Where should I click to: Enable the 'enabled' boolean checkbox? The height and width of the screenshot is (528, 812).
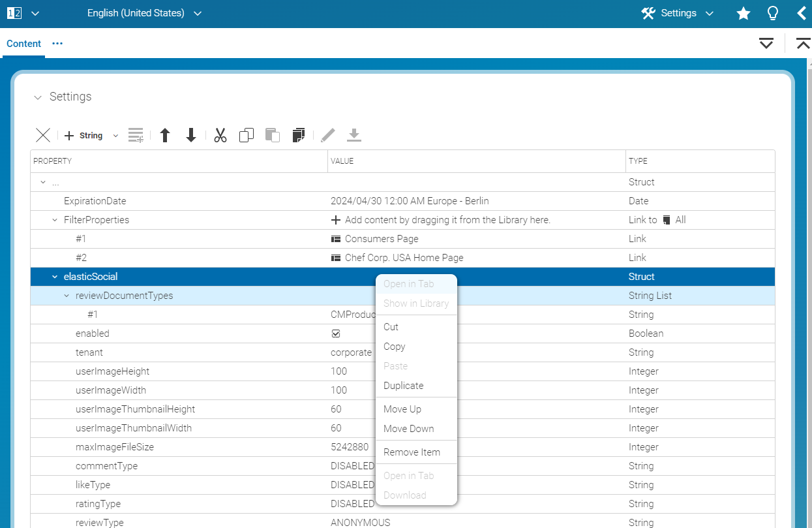tap(335, 334)
